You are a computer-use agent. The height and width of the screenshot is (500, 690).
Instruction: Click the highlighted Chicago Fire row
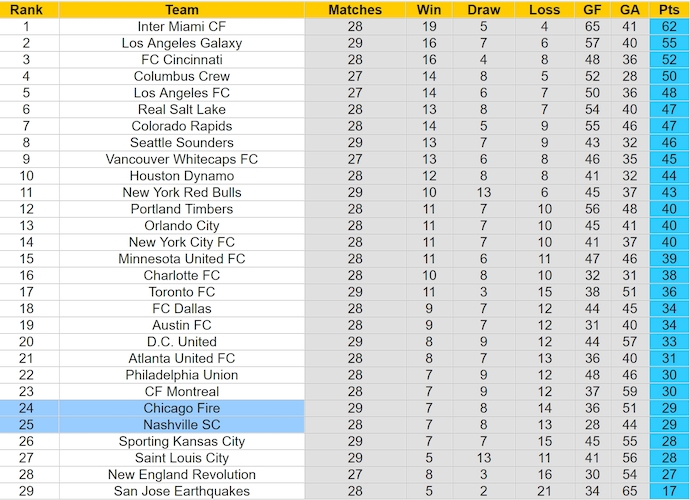(x=181, y=408)
